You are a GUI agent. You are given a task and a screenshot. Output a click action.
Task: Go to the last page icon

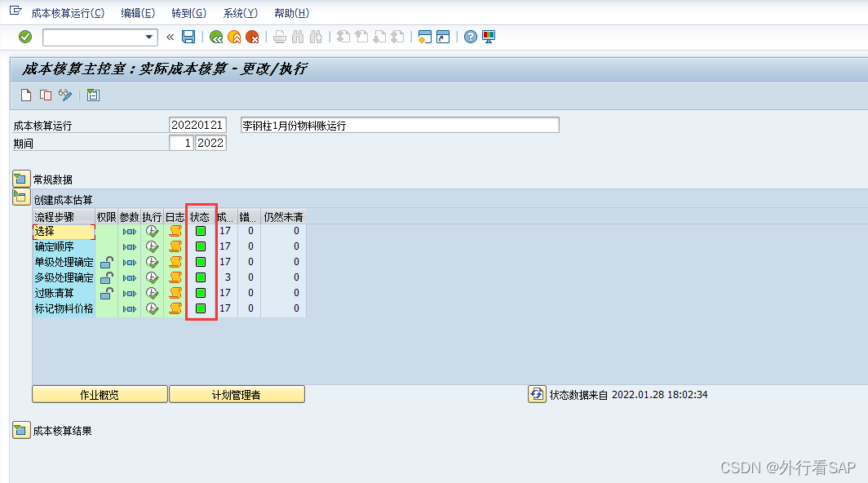point(397,37)
